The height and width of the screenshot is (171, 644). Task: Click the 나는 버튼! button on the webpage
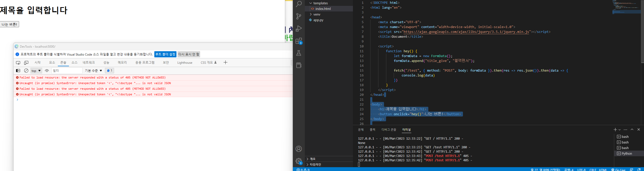point(9,24)
